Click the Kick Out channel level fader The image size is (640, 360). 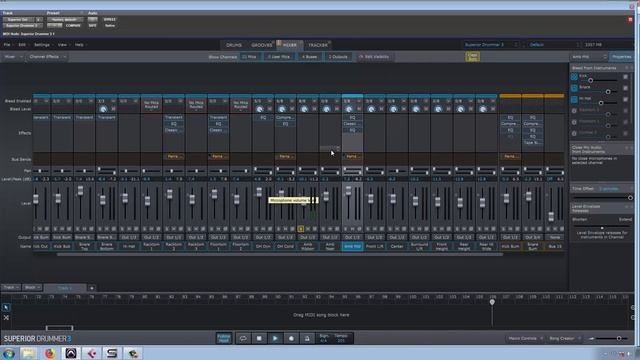pos(36,199)
